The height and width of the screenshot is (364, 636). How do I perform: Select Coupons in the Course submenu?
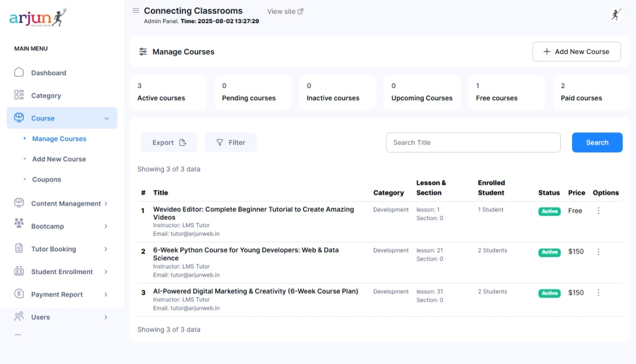point(46,180)
